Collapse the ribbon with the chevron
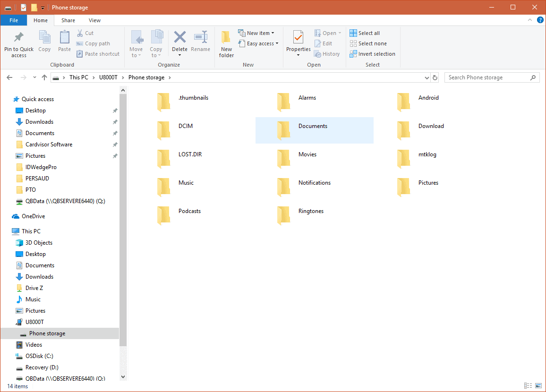This screenshot has height=392, width=546. (530, 20)
